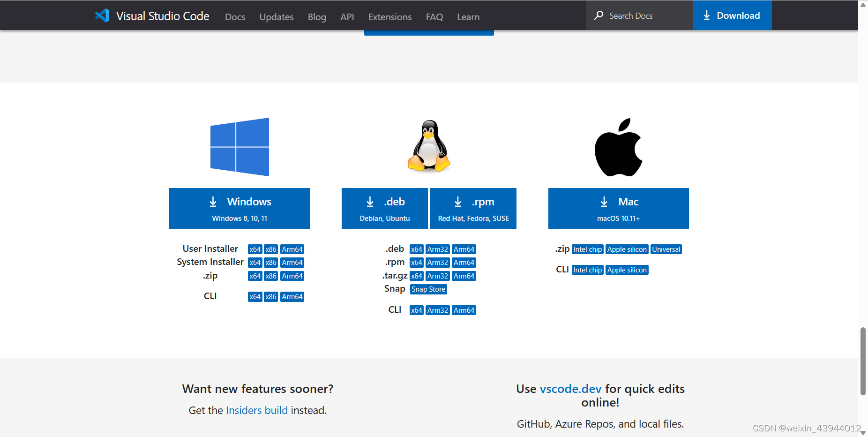
Task: Open the Snap Store link
Action: 428,289
